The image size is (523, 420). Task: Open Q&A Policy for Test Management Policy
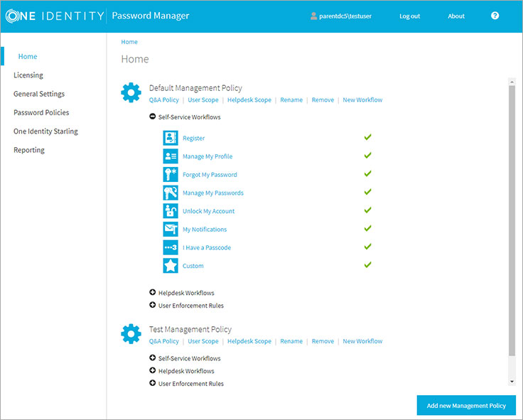point(163,341)
